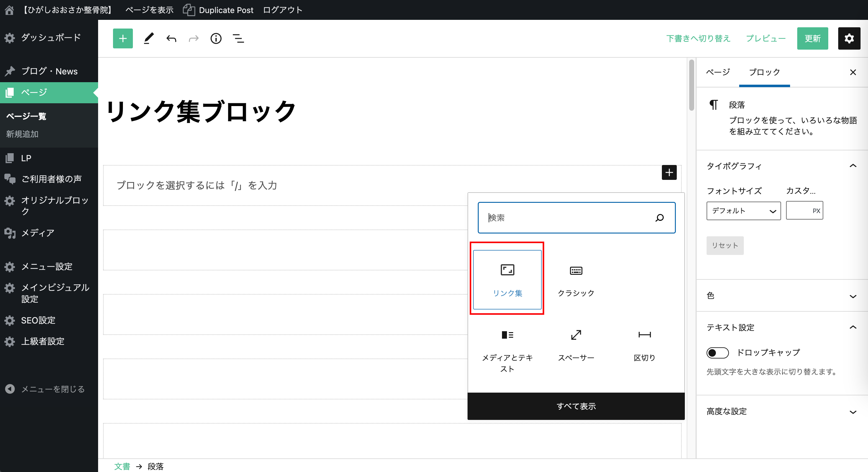Open the content info details icon
The image size is (868, 472).
coord(216,38)
